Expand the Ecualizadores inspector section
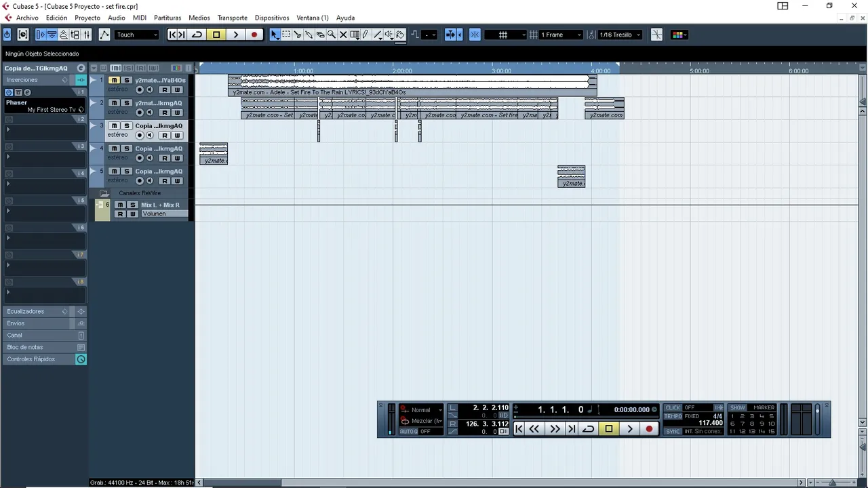This screenshot has height=488, width=868. click(x=45, y=312)
